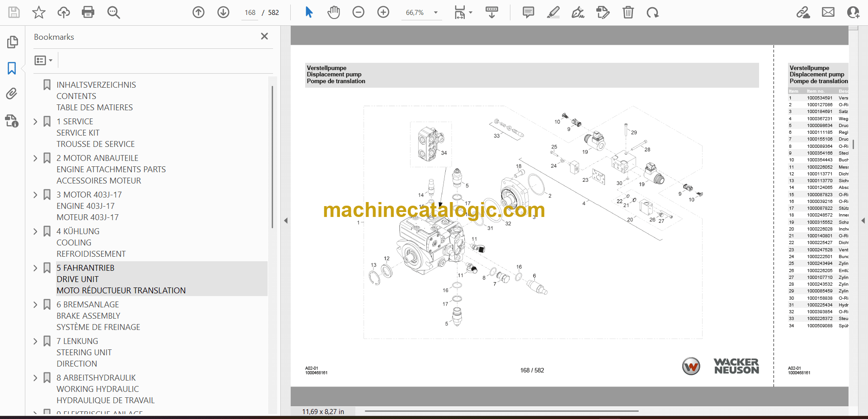
Task: Open the share with others account icon
Action: (853, 12)
